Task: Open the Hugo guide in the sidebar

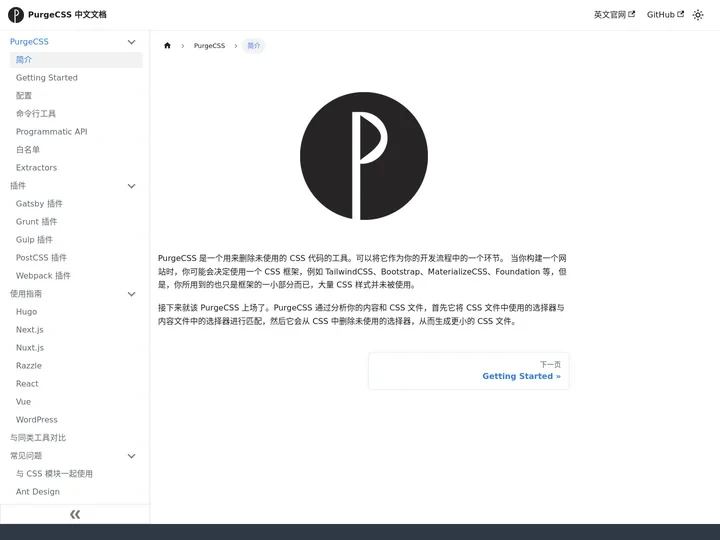Action: 76,312
